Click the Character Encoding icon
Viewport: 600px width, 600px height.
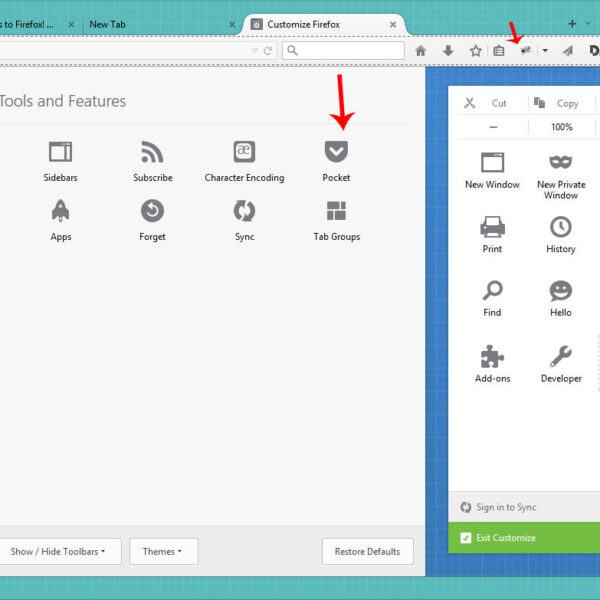[x=245, y=152]
